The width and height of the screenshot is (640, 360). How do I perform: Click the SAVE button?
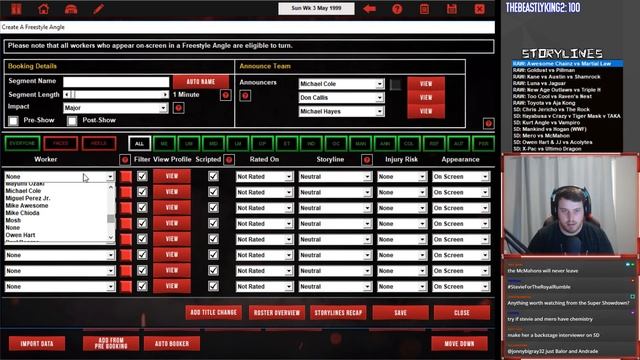coord(400,312)
